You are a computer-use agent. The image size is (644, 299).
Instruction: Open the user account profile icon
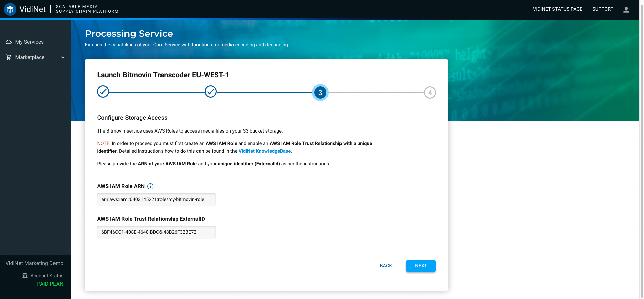point(626,10)
